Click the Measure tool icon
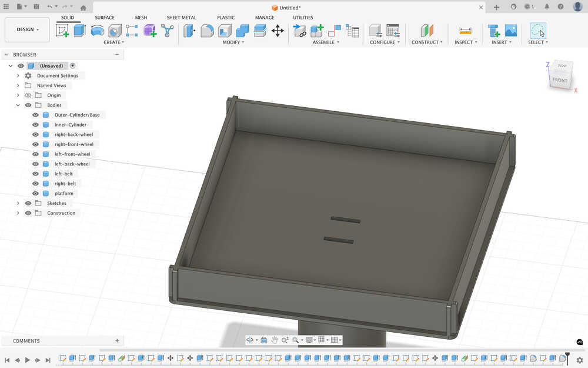This screenshot has height=368, width=588. pyautogui.click(x=465, y=31)
